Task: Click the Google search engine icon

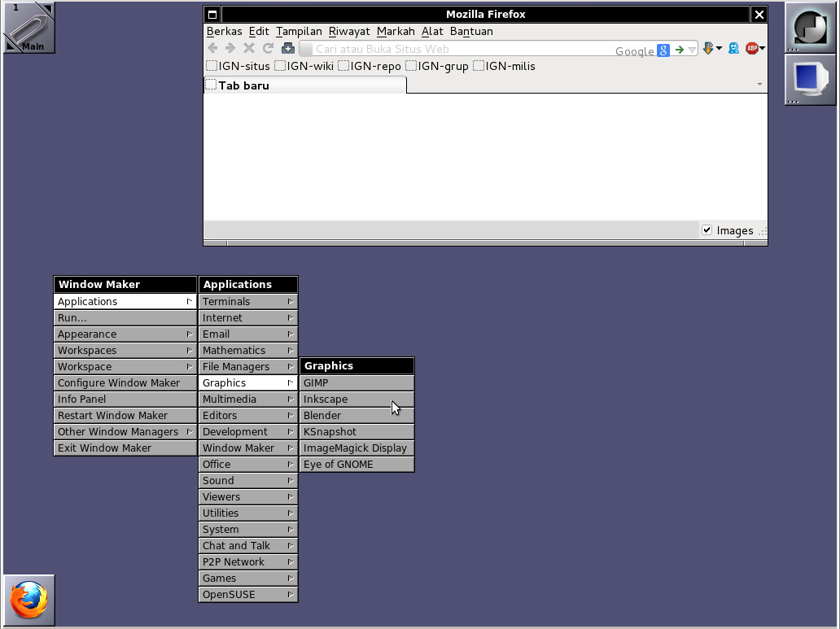Action: tap(663, 50)
